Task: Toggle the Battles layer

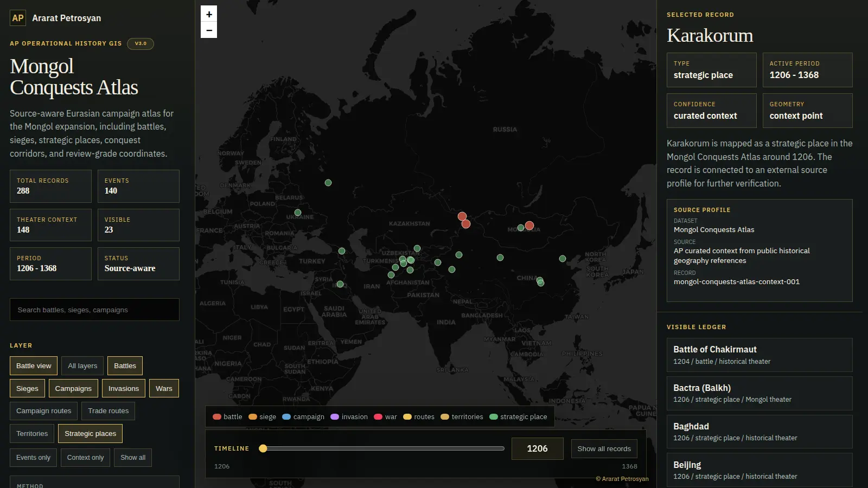Action: pyautogui.click(x=125, y=366)
